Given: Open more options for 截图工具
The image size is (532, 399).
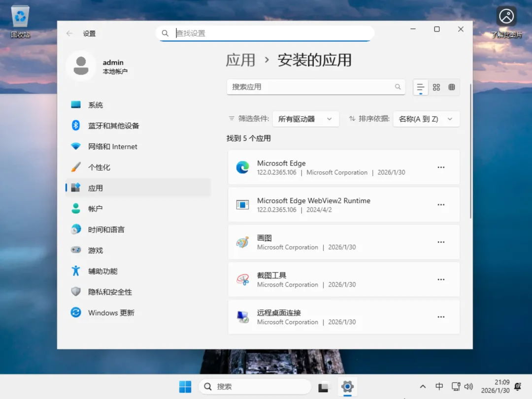Looking at the screenshot, I should (x=441, y=279).
